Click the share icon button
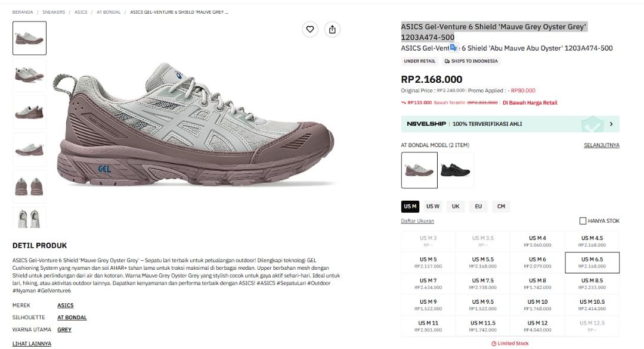The image size is (644, 349). tap(332, 29)
